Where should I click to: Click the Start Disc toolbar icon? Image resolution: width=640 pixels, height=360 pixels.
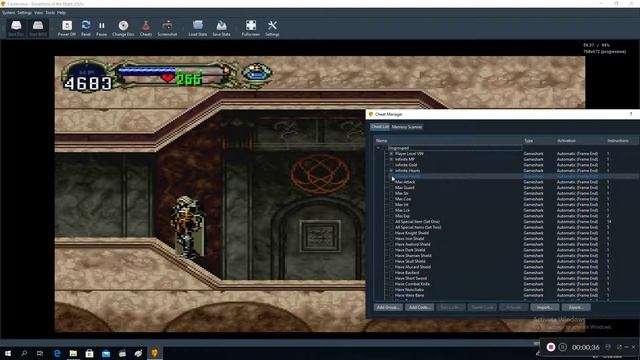pyautogui.click(x=16, y=28)
